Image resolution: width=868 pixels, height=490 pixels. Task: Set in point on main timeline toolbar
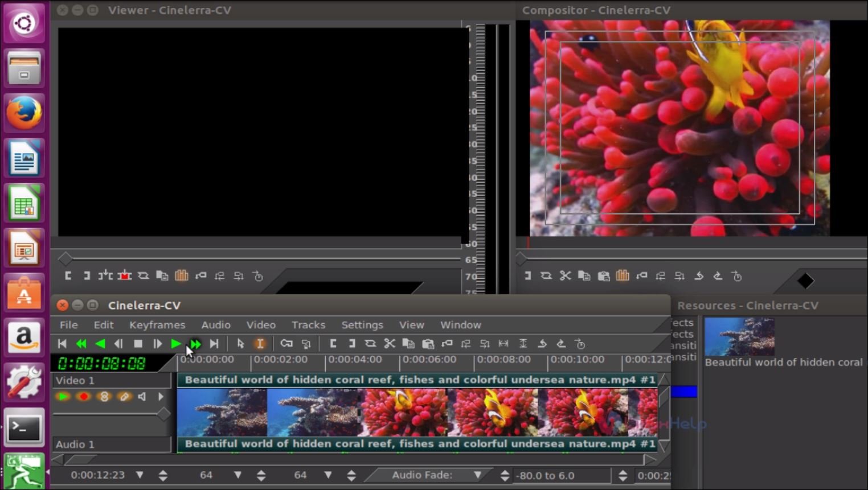[333, 344]
